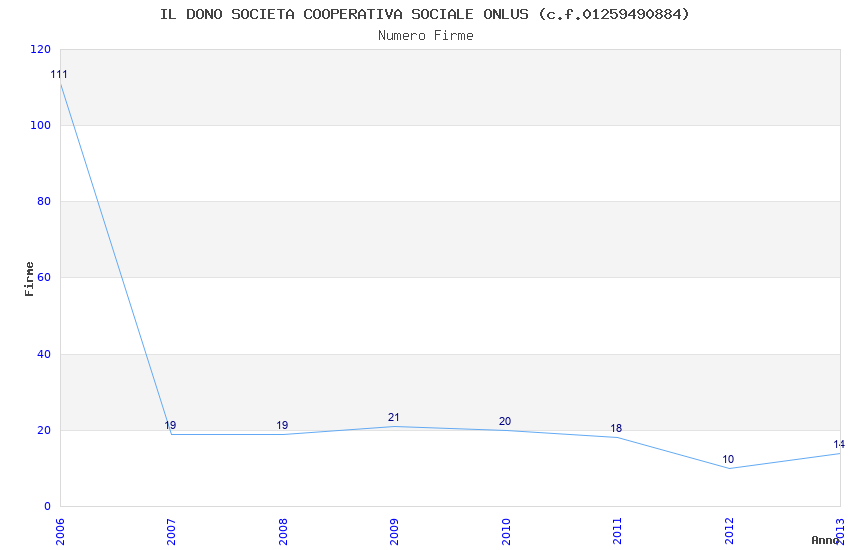The image size is (850, 550).
Task: Click the data label '111' for 2006
Action: point(59,75)
